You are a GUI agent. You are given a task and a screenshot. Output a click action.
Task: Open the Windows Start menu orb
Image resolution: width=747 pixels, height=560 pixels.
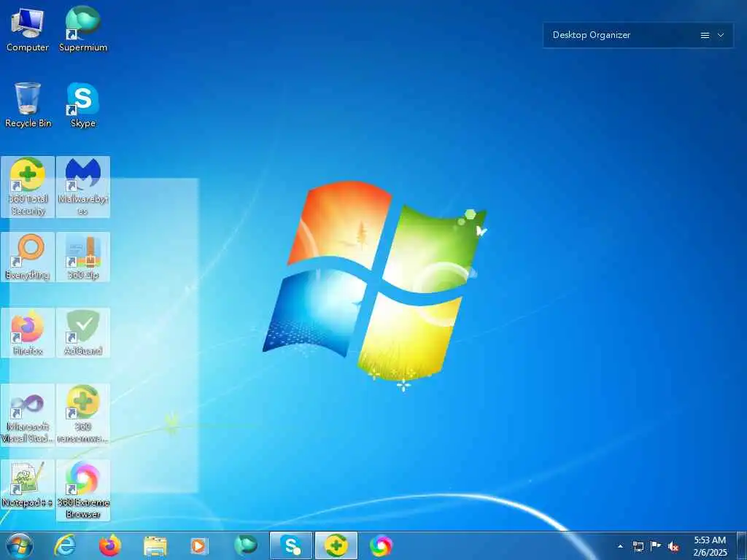[20, 545]
